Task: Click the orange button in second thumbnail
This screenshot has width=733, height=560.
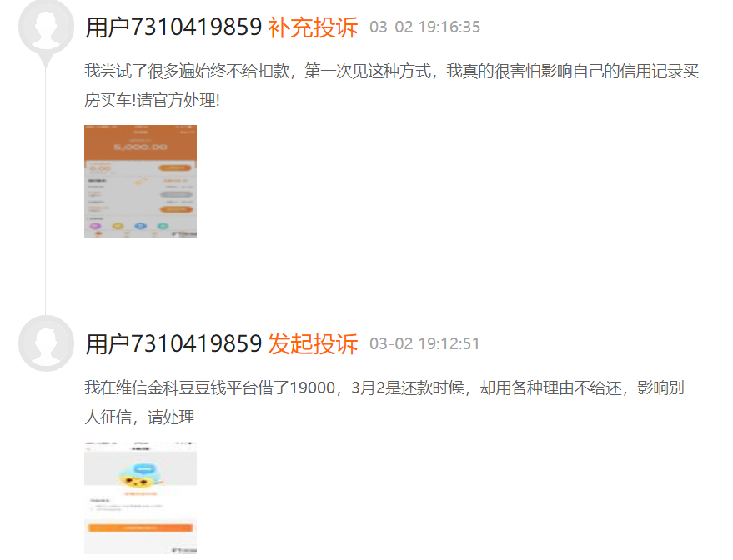Action: (140, 527)
